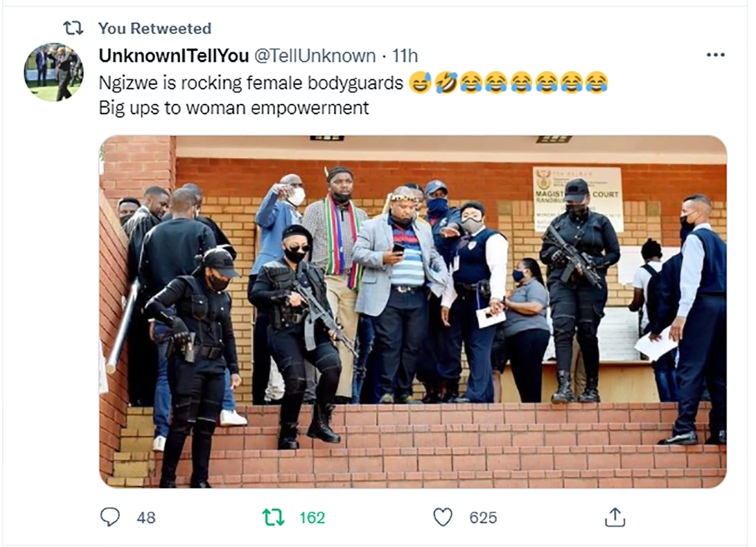The width and height of the screenshot is (756, 547).
Task: Open the share tweet icon
Action: coord(615,517)
